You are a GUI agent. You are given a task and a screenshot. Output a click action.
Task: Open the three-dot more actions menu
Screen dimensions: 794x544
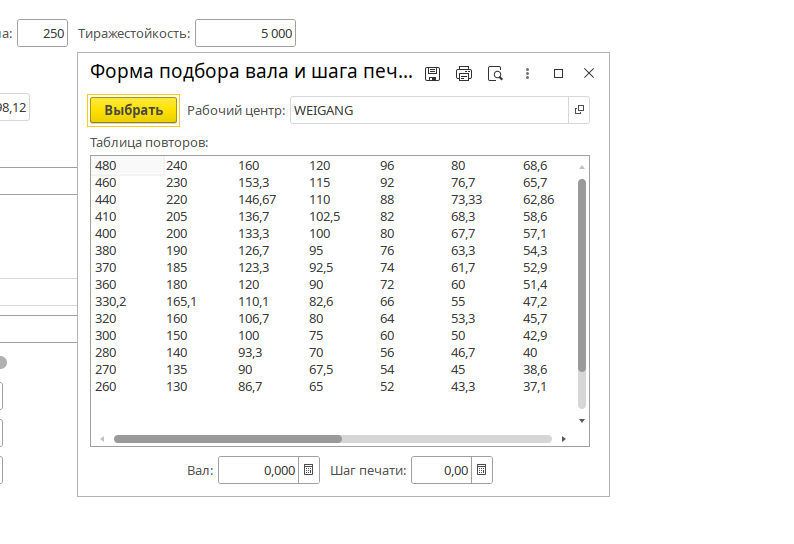click(x=527, y=73)
